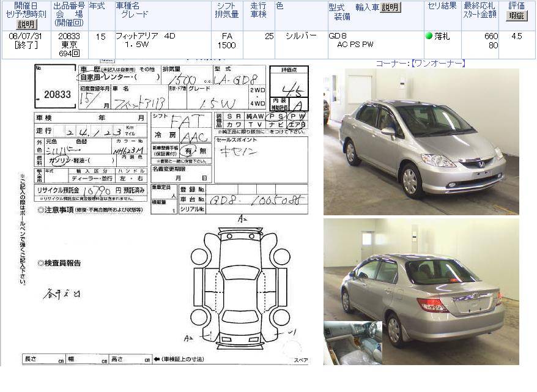Image resolution: width=537 pixels, height=392 pixels.
Task: Open the small interior photo inset
Action: (x=353, y=342)
